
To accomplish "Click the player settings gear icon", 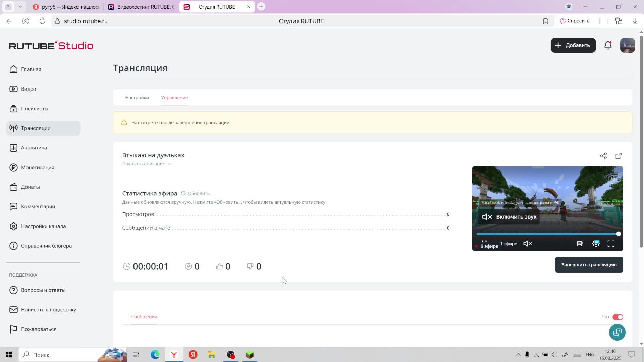I will pyautogui.click(x=596, y=244).
